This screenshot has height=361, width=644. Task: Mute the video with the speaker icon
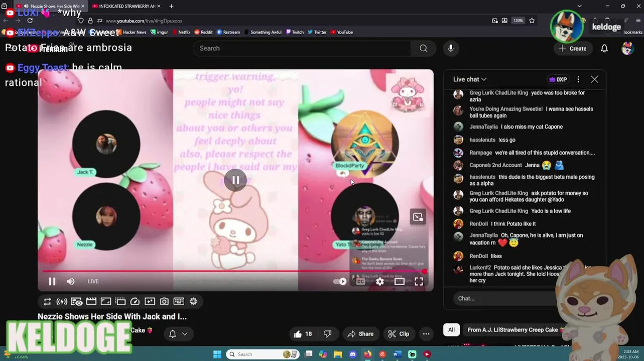71,281
